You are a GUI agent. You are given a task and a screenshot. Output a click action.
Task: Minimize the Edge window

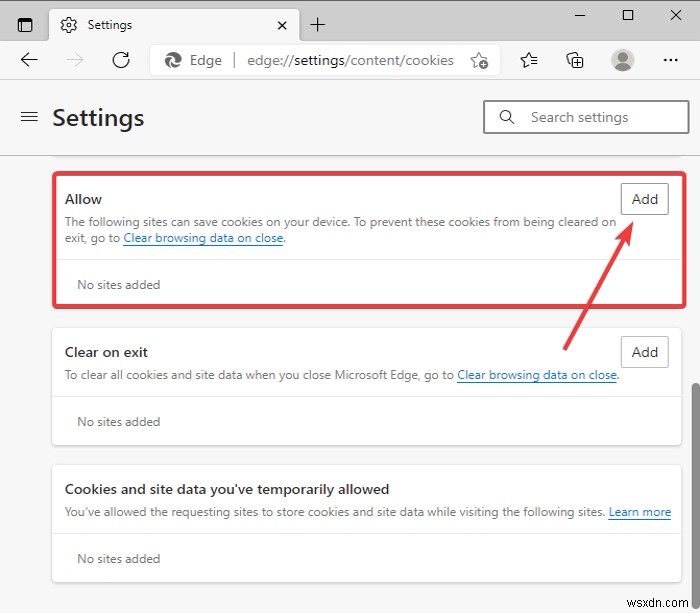(x=580, y=15)
